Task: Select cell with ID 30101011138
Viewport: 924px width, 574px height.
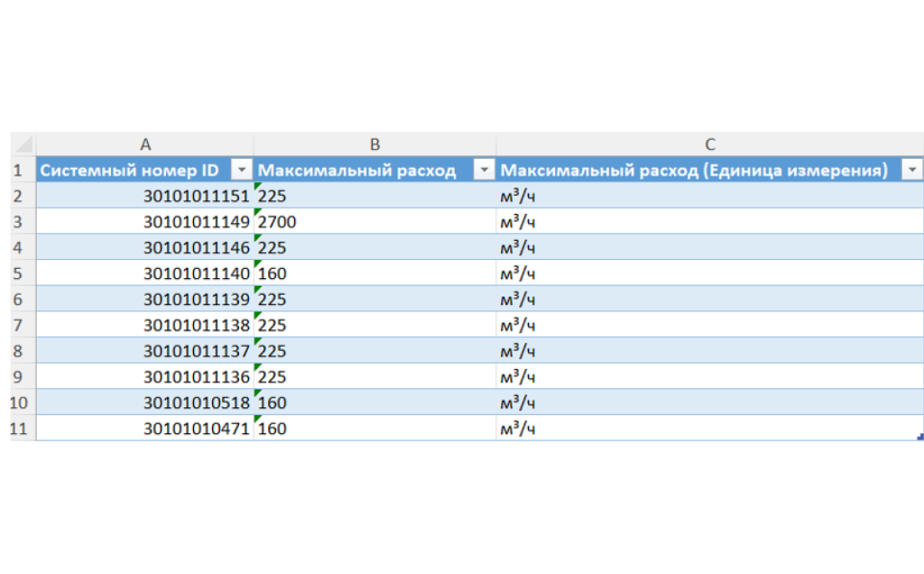Action: 145,325
